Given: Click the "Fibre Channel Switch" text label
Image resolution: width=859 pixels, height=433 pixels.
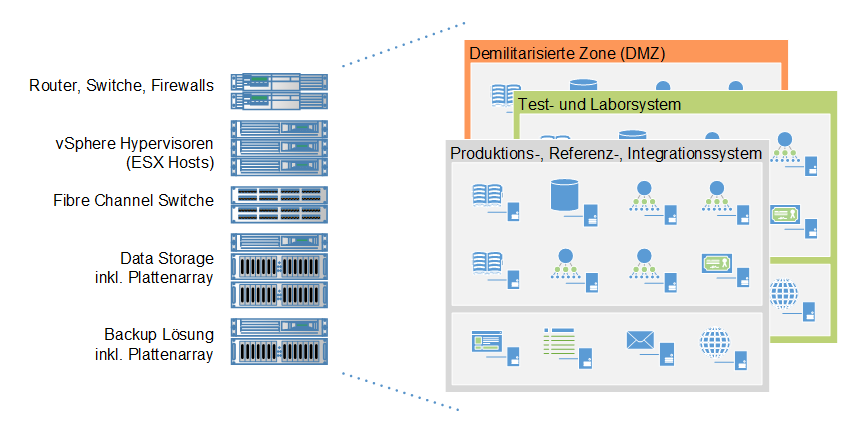Looking at the screenshot, I should (133, 201).
